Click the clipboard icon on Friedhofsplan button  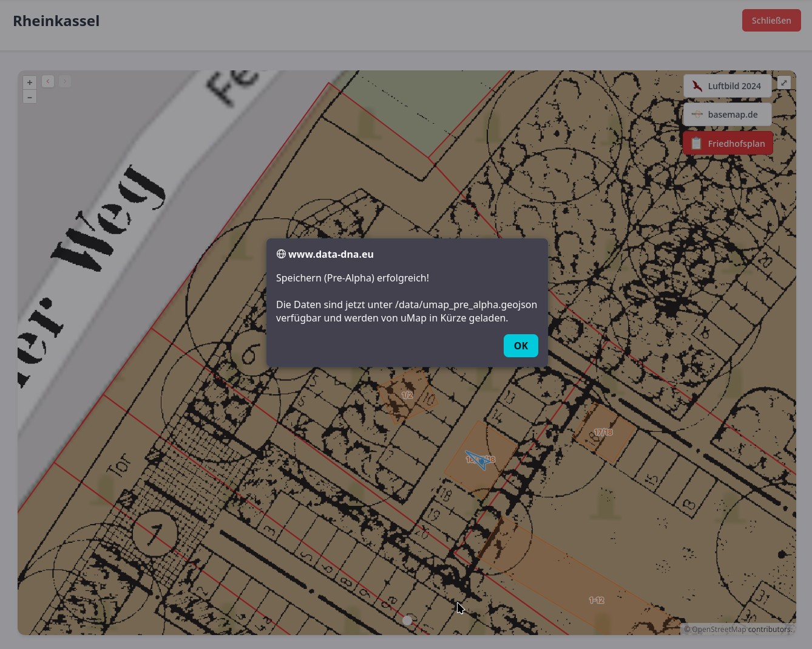pos(696,144)
